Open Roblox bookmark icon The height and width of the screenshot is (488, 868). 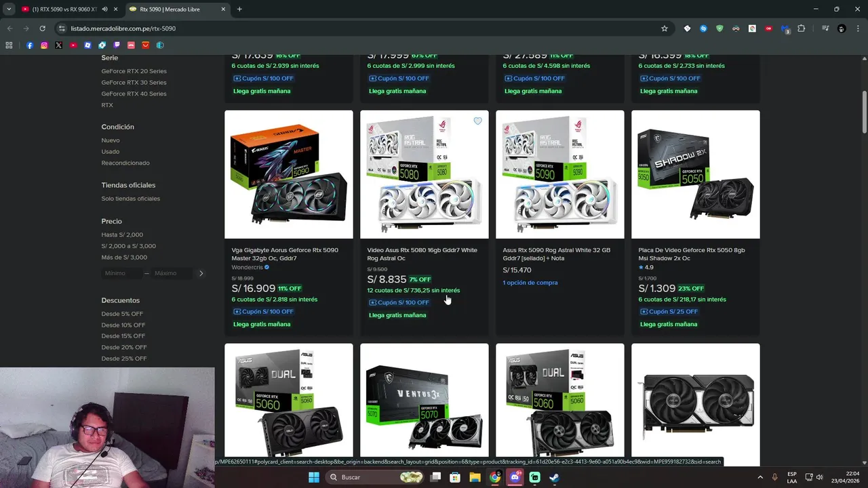tap(87, 45)
